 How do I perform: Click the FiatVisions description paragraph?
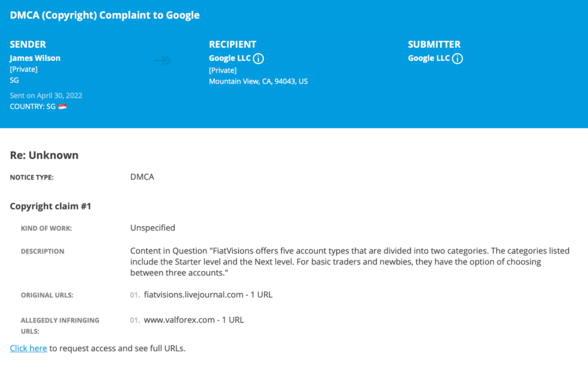(x=350, y=262)
